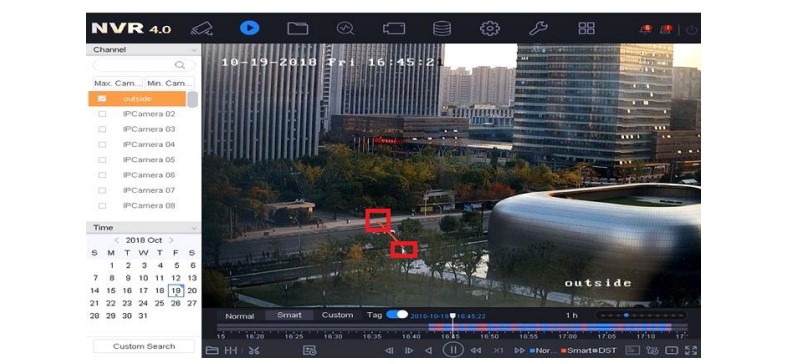This screenshot has height=364, width=811.
Task: Open the Storage database icon
Action: [x=442, y=28]
